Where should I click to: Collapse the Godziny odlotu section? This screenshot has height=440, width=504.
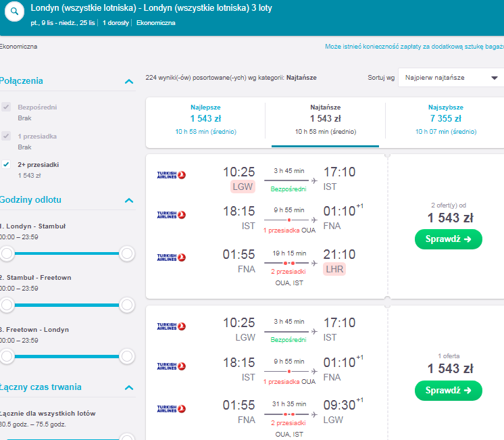(x=129, y=200)
